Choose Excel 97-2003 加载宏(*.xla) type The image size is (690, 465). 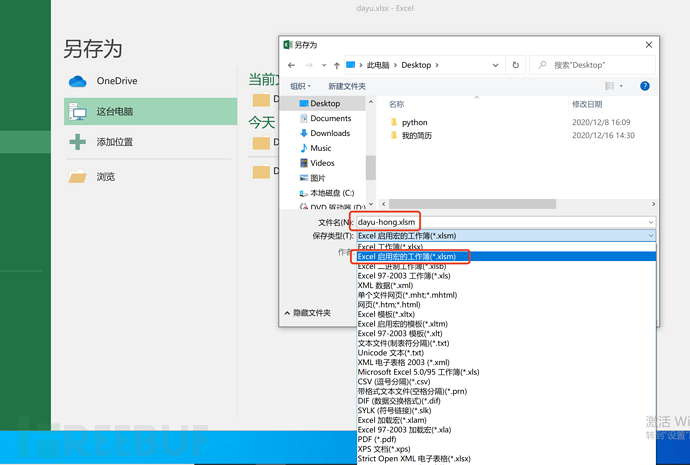(x=506, y=430)
